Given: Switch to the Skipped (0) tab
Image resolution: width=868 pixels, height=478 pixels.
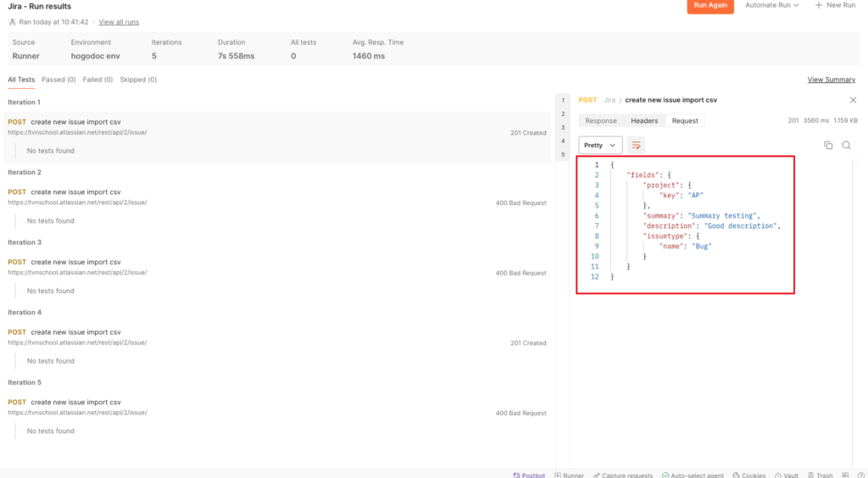Looking at the screenshot, I should 138,80.
